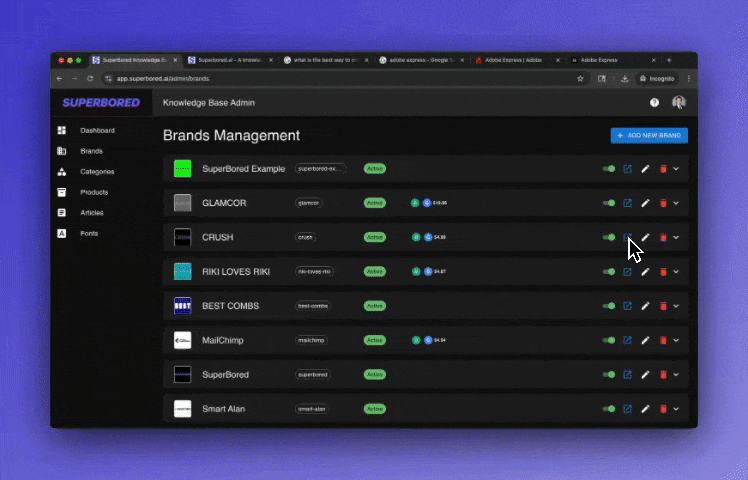Image resolution: width=748 pixels, height=480 pixels.
Task: Expand the SuperBored Example row chevron
Action: pos(676,169)
